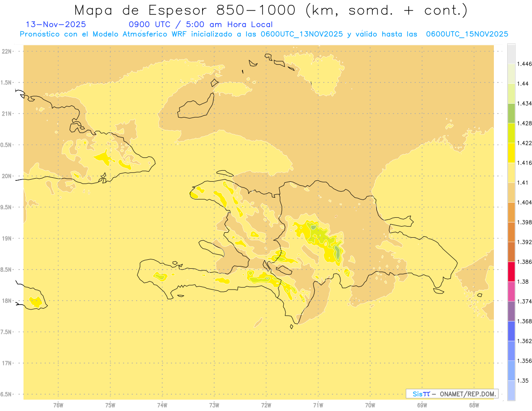Select the legend swatch between 1.416 and 1.422
This screenshot has height=411, width=532.
tap(511, 153)
